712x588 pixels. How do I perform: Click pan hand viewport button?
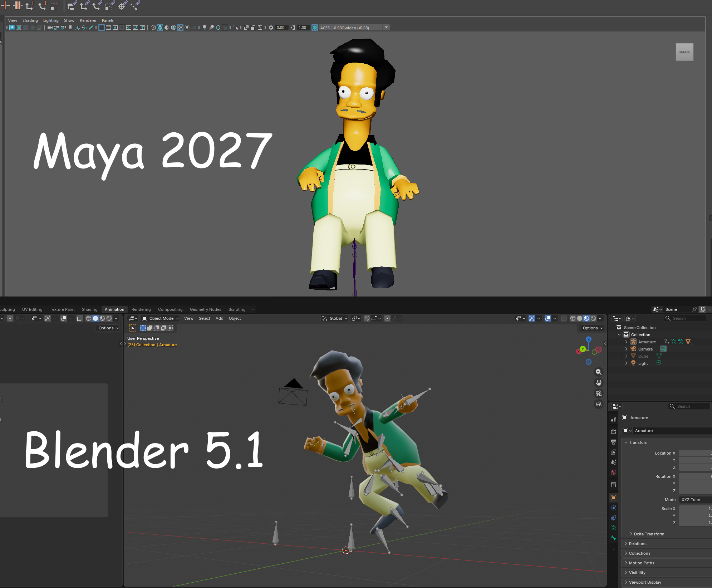(598, 383)
